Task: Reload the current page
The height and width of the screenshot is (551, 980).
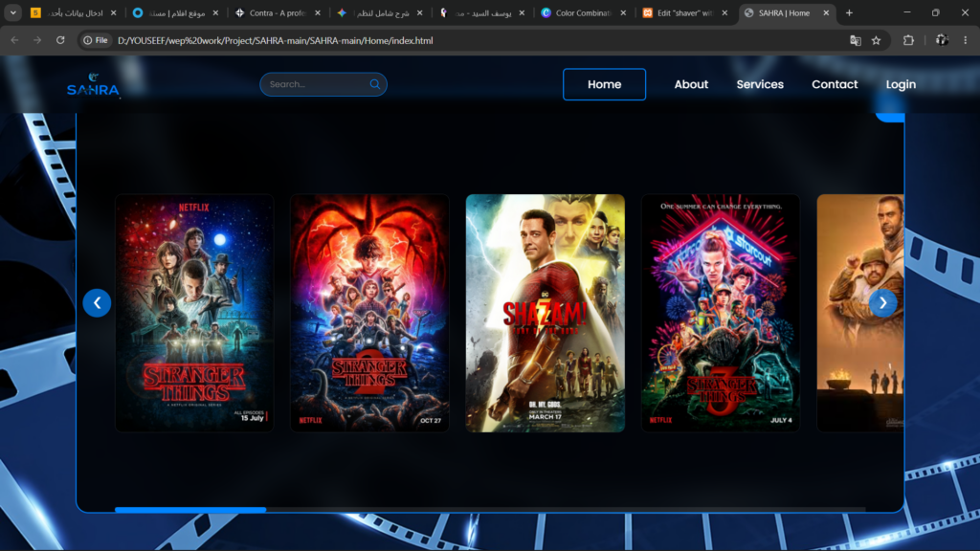Action: pos(60,40)
